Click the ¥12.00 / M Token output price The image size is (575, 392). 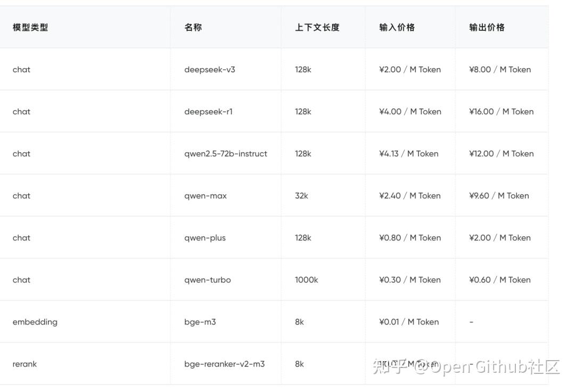pos(502,154)
